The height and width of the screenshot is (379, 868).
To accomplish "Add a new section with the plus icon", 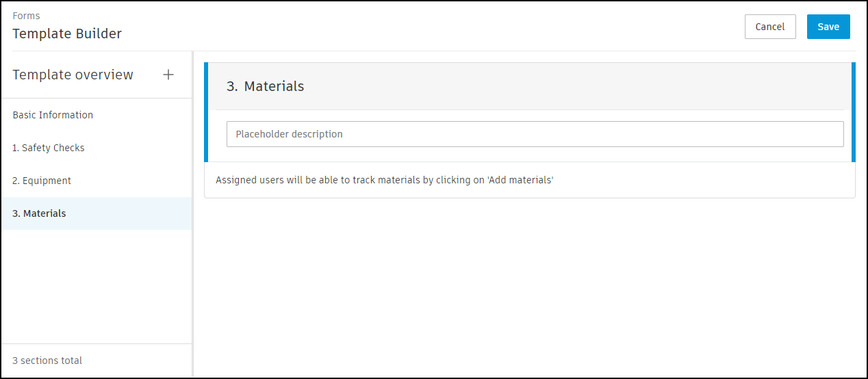I will (168, 75).
